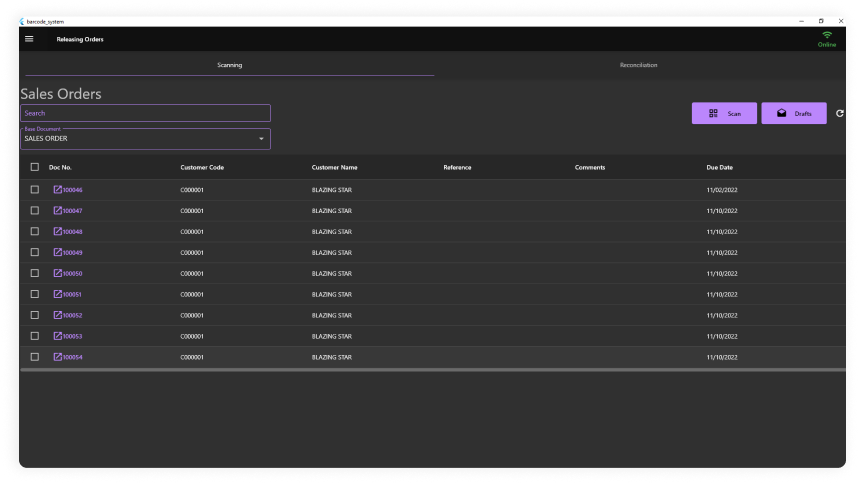Check the box for order 100052
859x484 pixels.
point(35,315)
